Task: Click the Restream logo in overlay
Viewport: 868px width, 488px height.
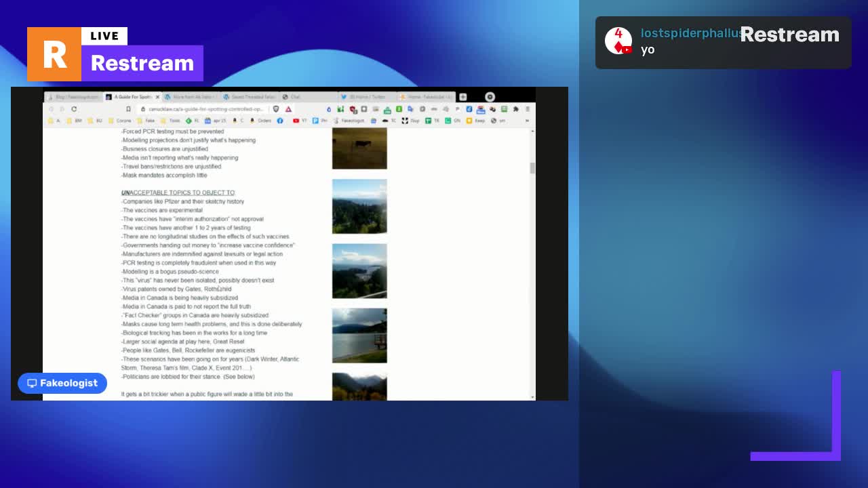Action: tap(789, 35)
